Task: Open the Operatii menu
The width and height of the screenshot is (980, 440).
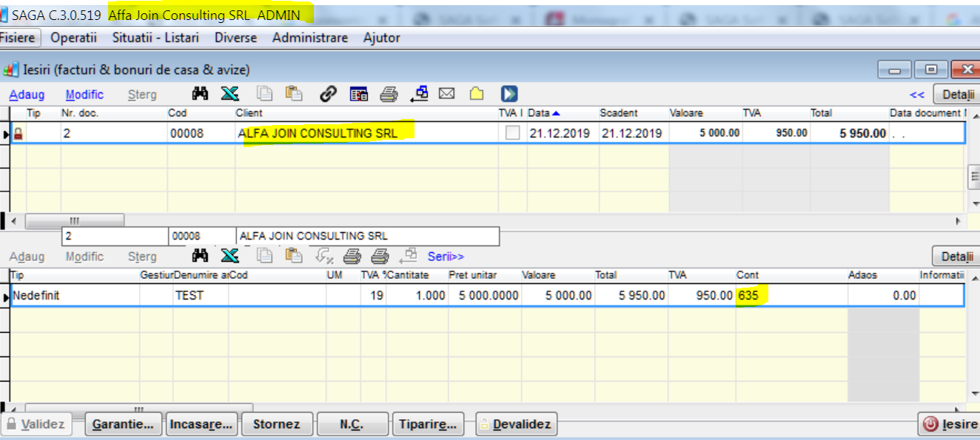Action: (x=74, y=38)
